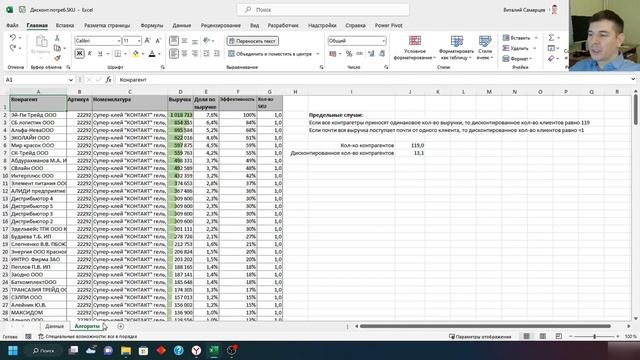The height and width of the screenshot is (360, 640).
Task: Toggle Center horizontal alignment
Action: click(184, 53)
